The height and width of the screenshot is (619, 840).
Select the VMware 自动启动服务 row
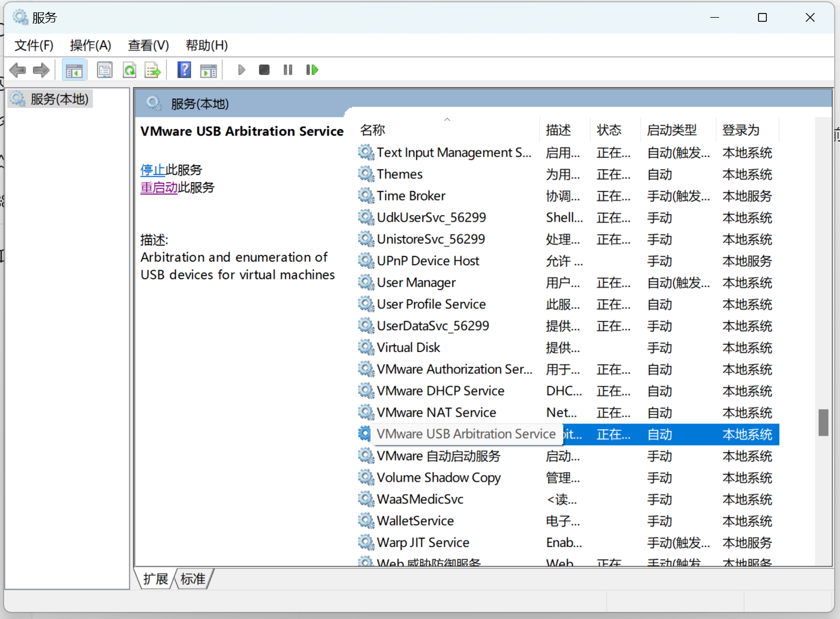tap(567, 456)
